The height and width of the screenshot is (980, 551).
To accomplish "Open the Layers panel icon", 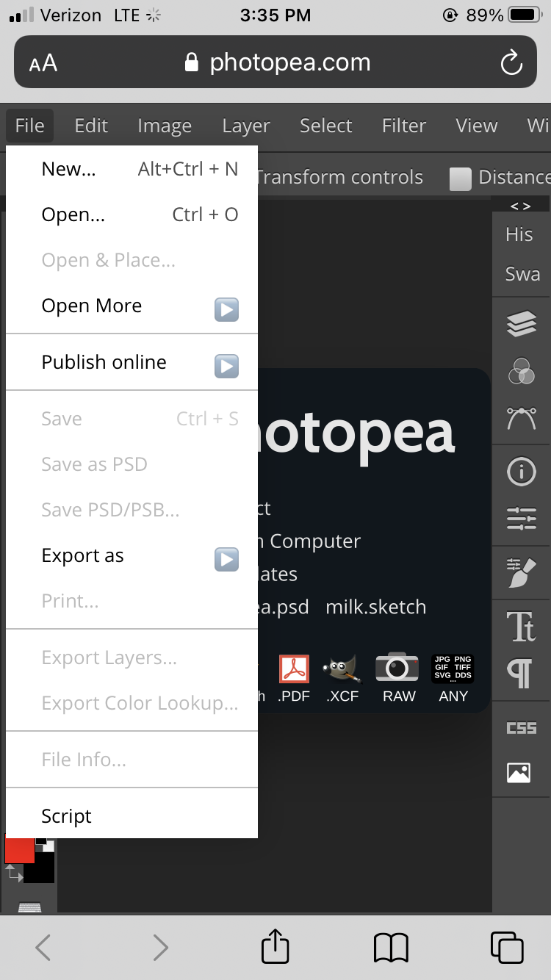I will click(x=522, y=323).
